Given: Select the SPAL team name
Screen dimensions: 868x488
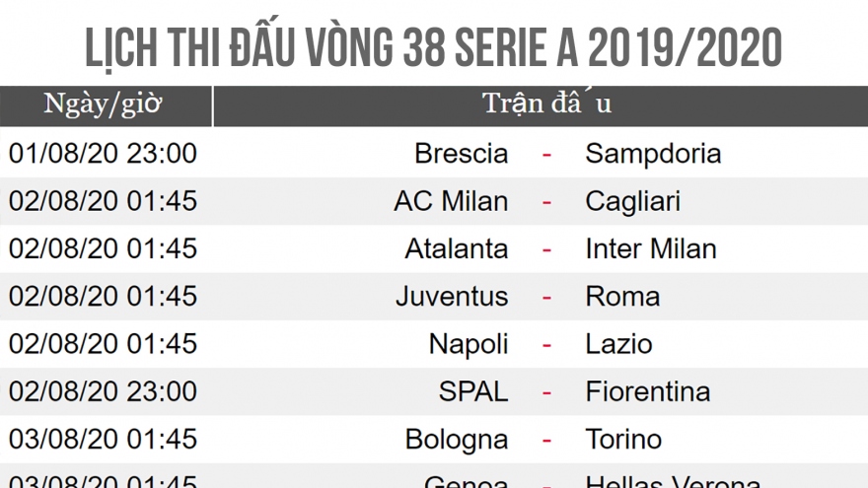Looking at the screenshot, I should point(473,391).
